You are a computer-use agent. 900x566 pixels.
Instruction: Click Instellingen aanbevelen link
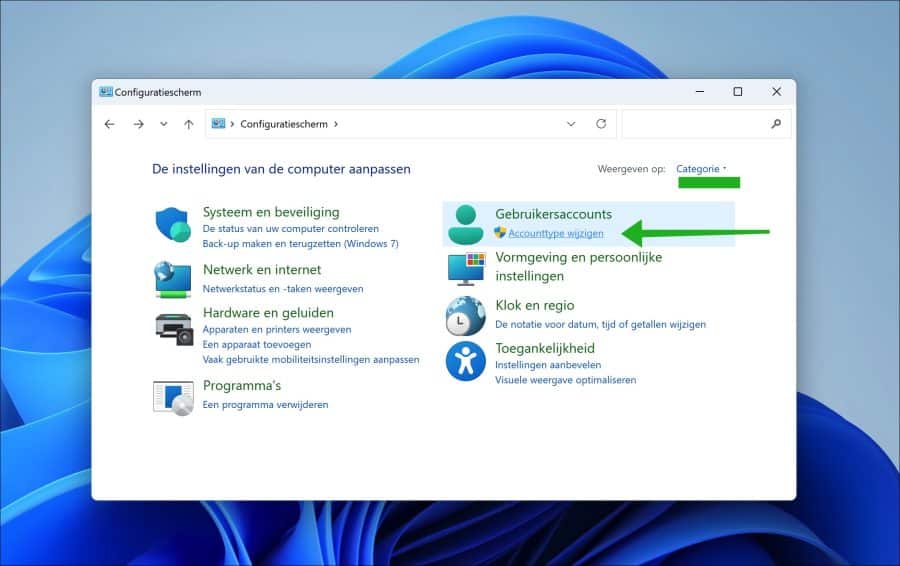click(x=548, y=365)
